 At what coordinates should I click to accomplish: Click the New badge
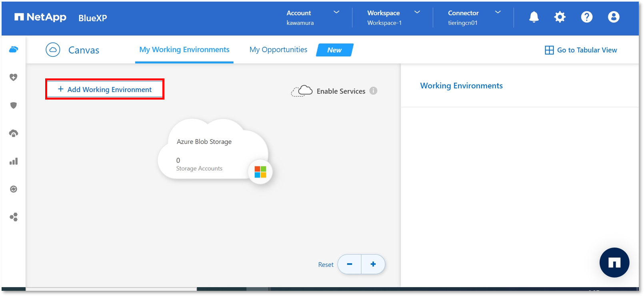(335, 50)
